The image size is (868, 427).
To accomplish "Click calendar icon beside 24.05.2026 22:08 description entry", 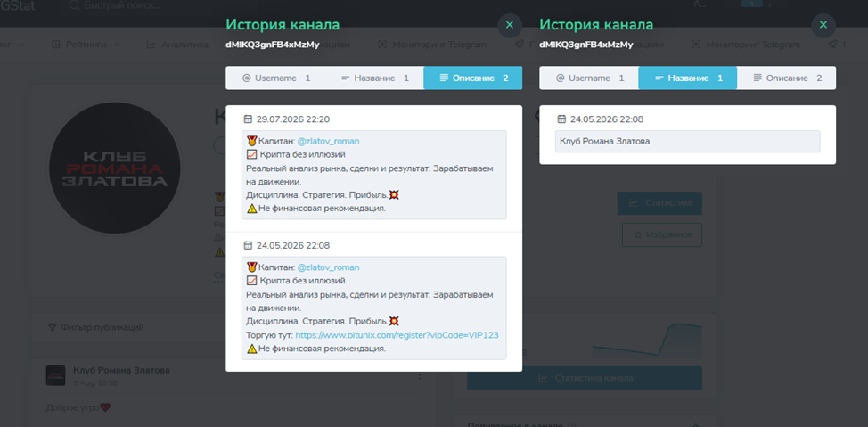I will tap(248, 245).
